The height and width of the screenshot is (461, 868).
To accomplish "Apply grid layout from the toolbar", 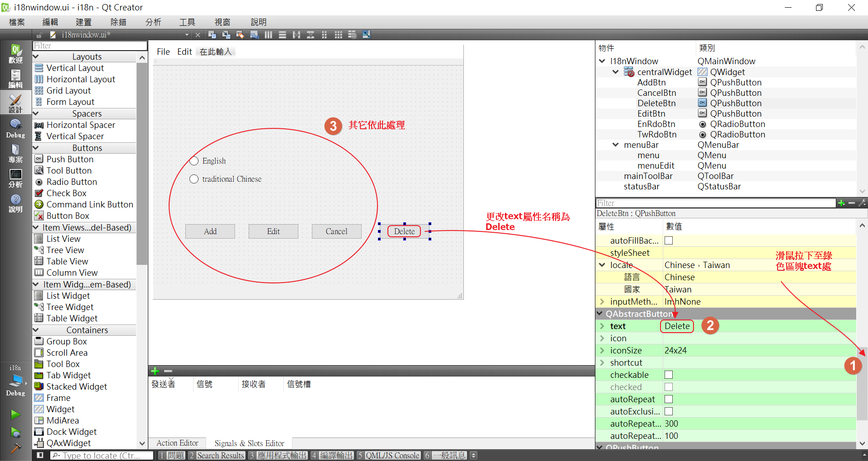I will pyautogui.click(x=339, y=35).
